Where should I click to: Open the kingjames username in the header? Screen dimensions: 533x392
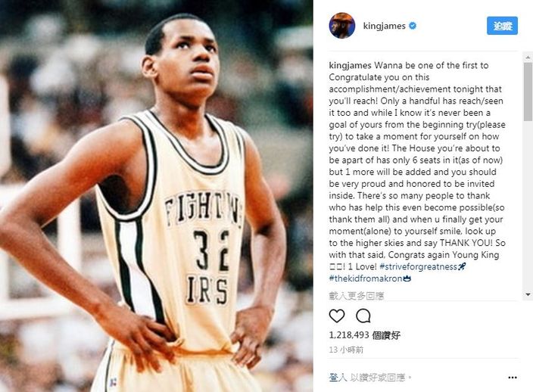click(384, 26)
